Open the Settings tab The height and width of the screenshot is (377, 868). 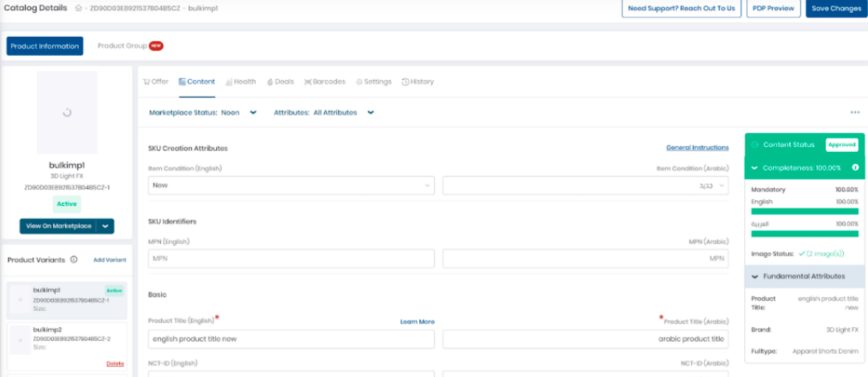[x=374, y=82]
